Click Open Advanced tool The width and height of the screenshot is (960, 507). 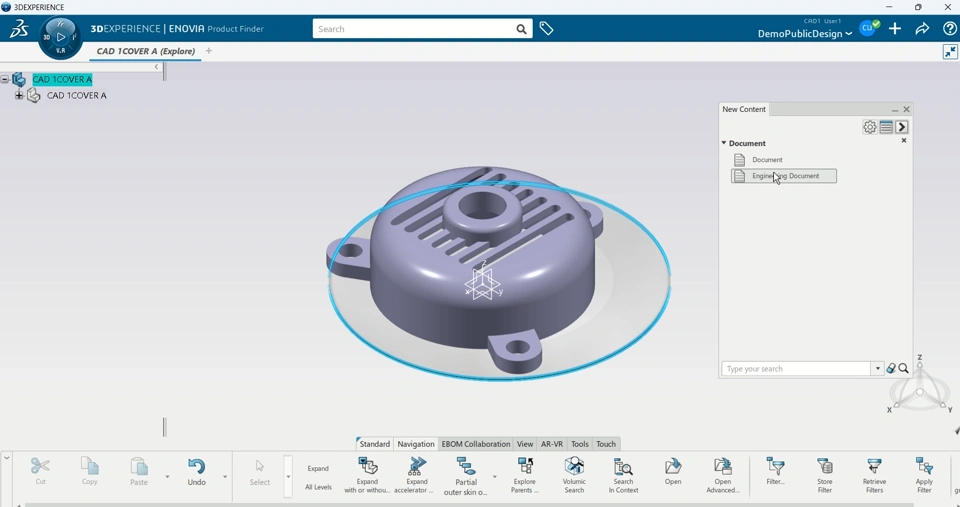pos(722,475)
